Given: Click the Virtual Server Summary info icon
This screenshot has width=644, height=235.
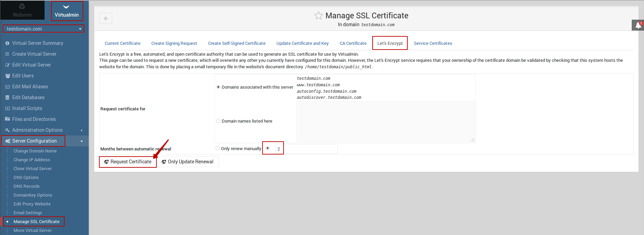Looking at the screenshot, I should (7, 43).
